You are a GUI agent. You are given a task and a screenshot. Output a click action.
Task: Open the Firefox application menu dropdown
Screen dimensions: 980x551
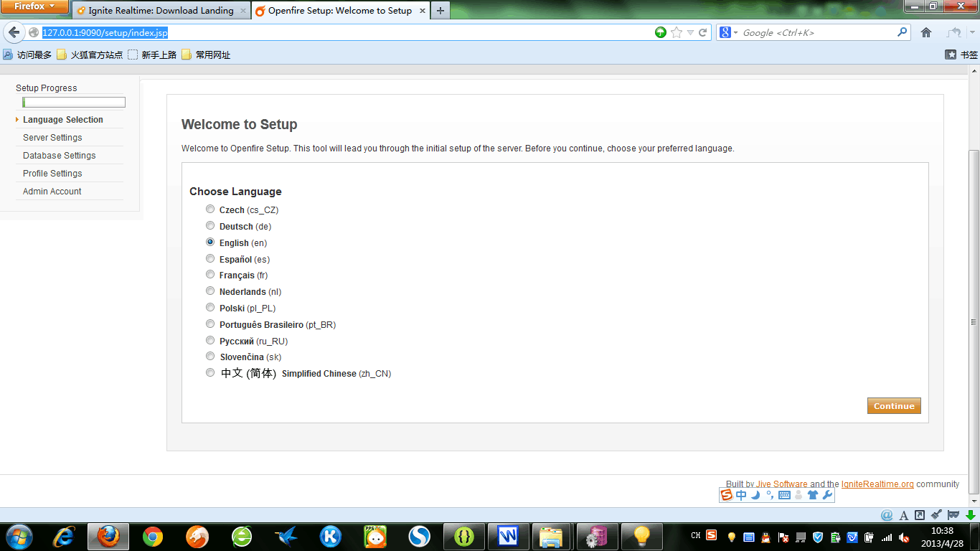[x=34, y=6]
